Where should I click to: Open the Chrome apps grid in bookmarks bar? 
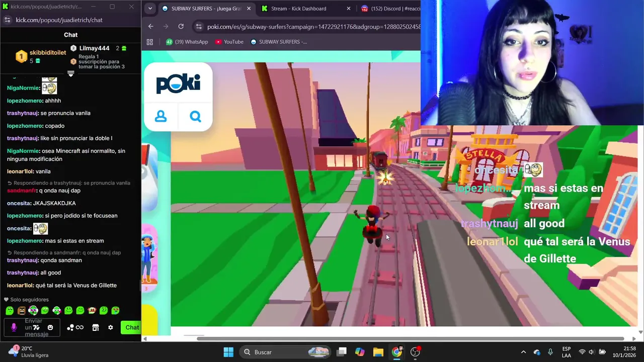click(149, 42)
